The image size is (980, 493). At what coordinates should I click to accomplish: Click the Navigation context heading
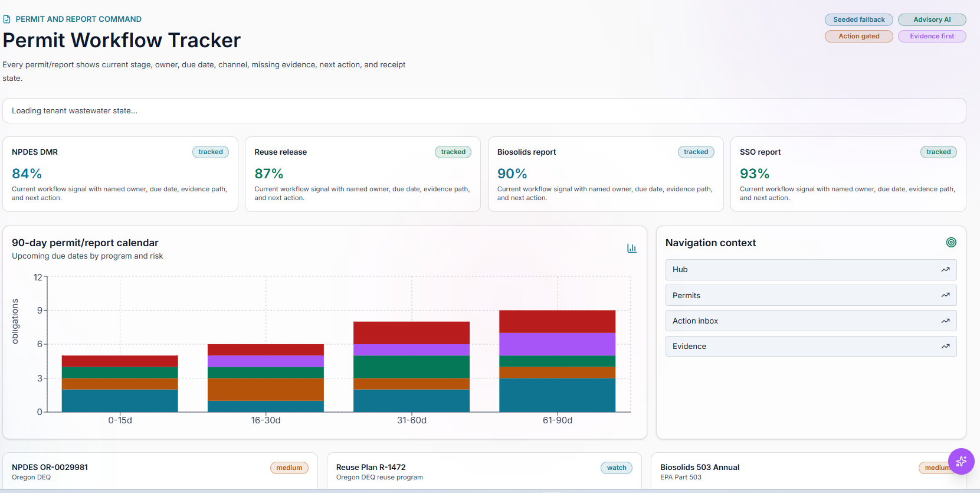coord(710,243)
